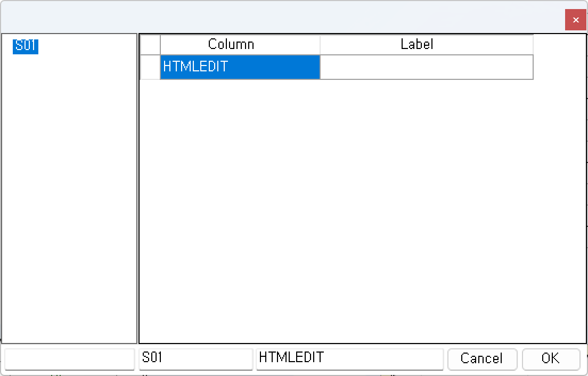Click the grid's top-left corner header cell

tap(150, 44)
